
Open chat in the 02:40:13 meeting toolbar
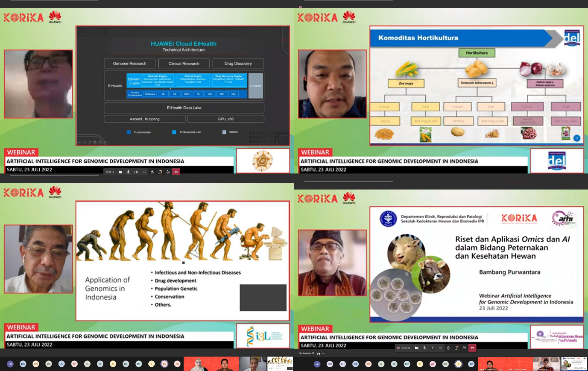tap(160, 172)
